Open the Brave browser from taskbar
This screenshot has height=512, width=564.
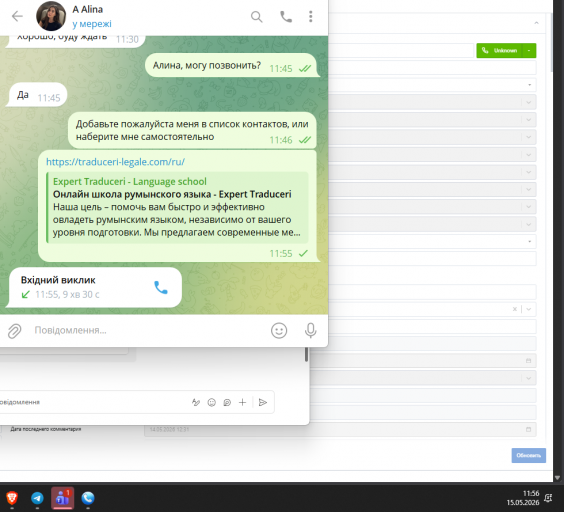click(x=12, y=498)
